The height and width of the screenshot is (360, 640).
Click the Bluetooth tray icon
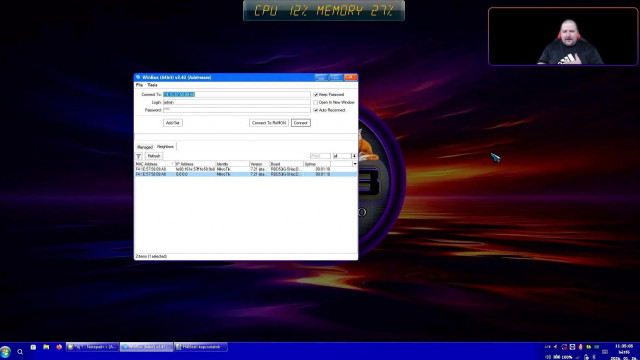(x=594, y=357)
